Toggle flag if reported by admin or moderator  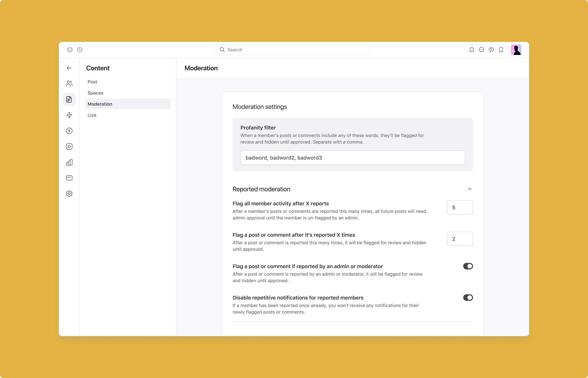point(468,266)
